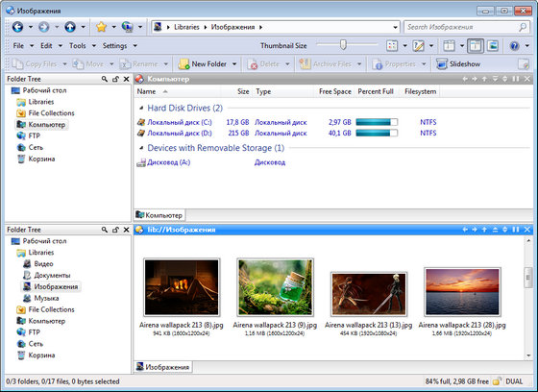Image resolution: width=538 pixels, height=392 pixels.
Task: Open the Favorites star icon
Action: coord(101,27)
